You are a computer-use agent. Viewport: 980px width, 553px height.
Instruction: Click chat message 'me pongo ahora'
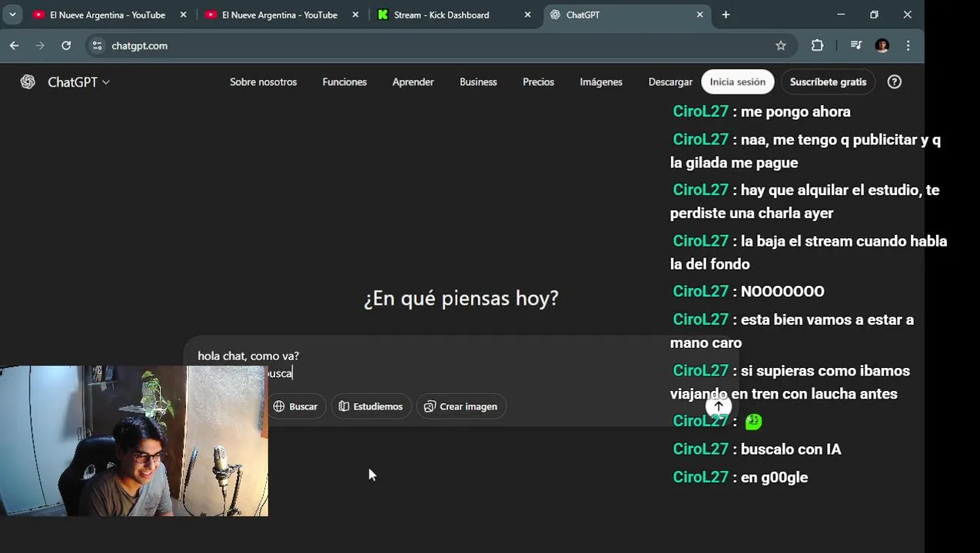(x=796, y=111)
